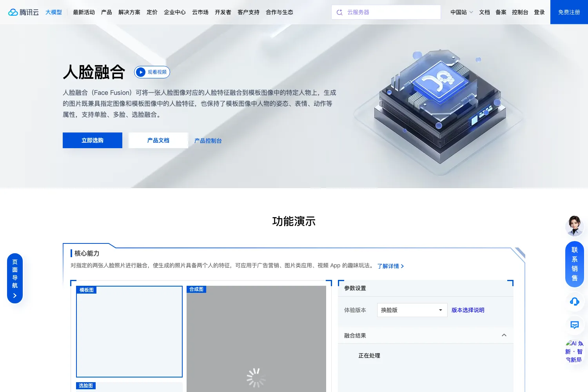Open the customer service headset icon
Screen dimensions: 588x392
coord(575,301)
